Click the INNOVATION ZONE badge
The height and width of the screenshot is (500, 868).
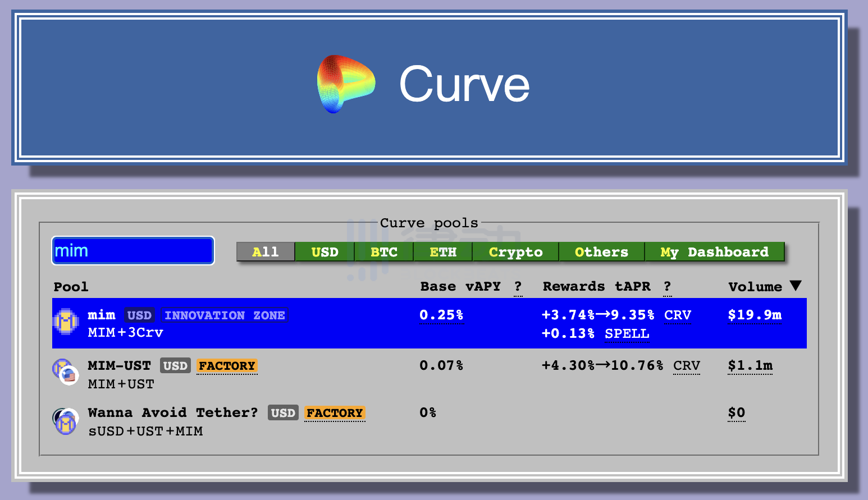coord(225,315)
